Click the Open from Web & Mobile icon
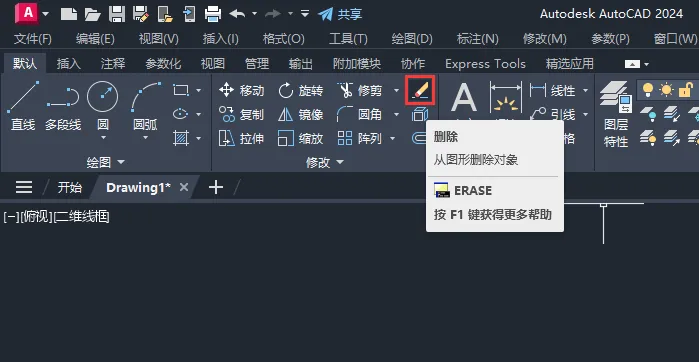 (x=165, y=14)
